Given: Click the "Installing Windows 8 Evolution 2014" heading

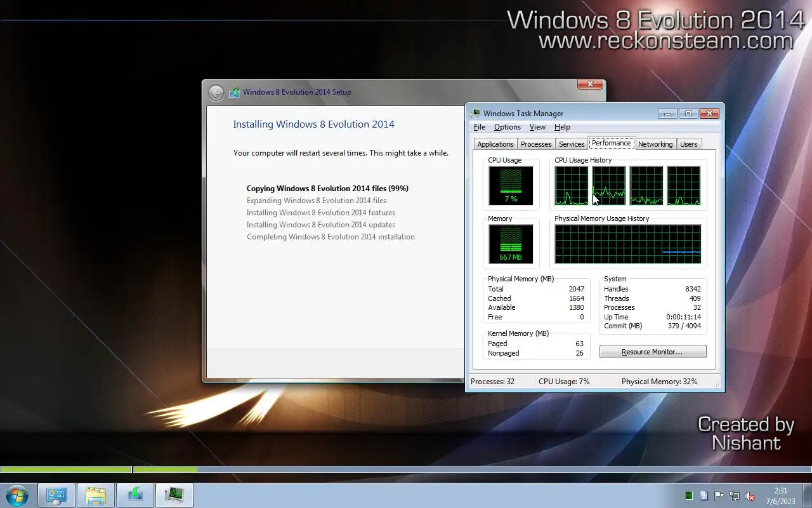Looking at the screenshot, I should (x=313, y=124).
